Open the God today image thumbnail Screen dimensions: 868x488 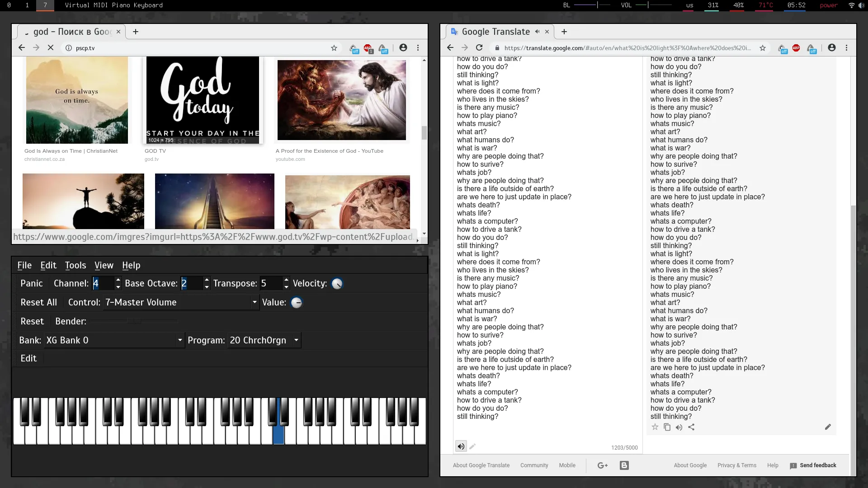[x=203, y=100]
